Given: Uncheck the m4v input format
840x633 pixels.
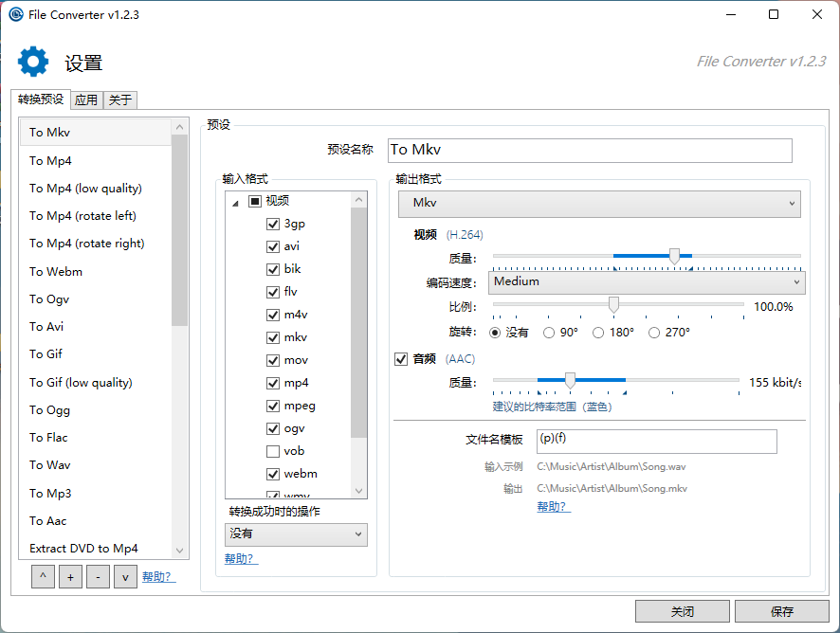Looking at the screenshot, I should pos(273,315).
